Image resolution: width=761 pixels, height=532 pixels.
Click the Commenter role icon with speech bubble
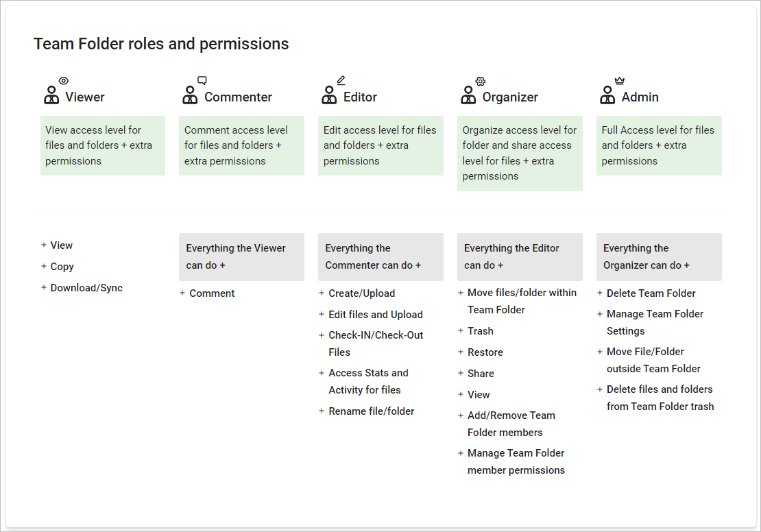click(195, 90)
